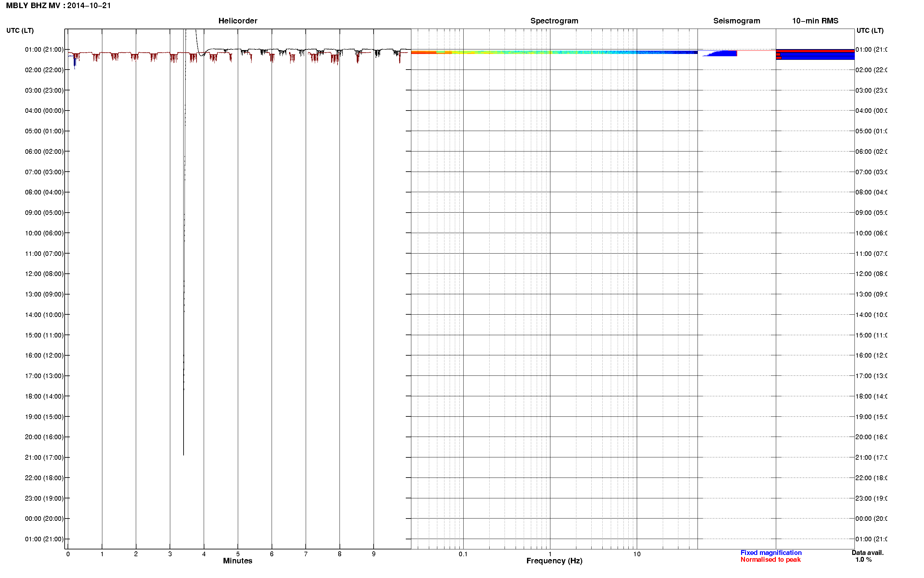Click the left-axis '12:00 (08:00)' time label
This screenshot has width=924, height=578.
(x=44, y=274)
